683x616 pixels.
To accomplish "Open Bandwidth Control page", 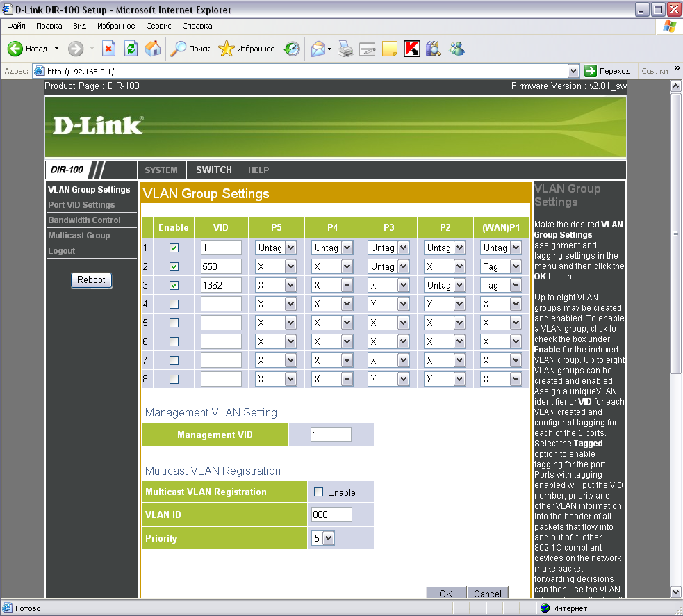I will pyautogui.click(x=85, y=220).
